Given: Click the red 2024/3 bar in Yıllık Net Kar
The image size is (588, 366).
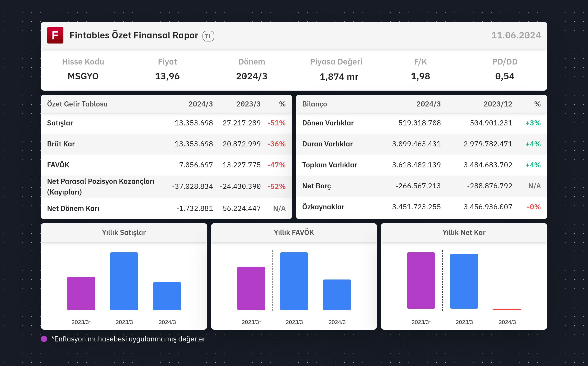Looking at the screenshot, I should (507, 309).
